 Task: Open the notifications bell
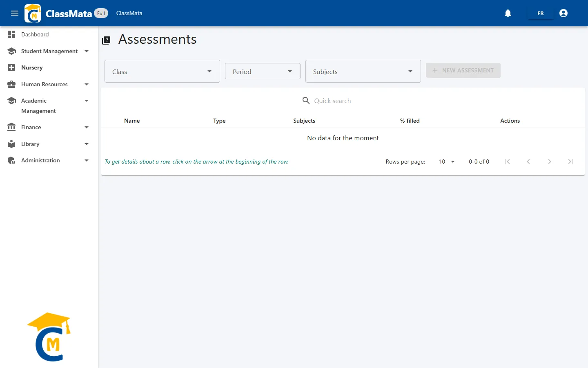[508, 13]
